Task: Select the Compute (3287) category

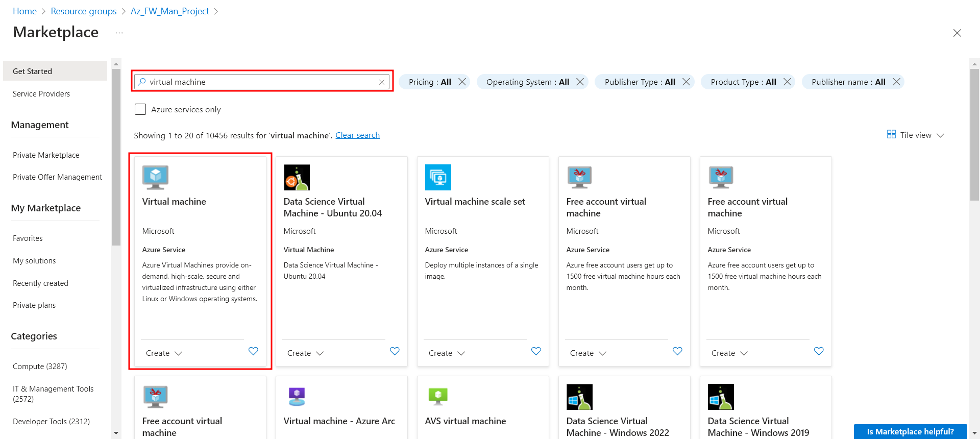Action: (40, 367)
